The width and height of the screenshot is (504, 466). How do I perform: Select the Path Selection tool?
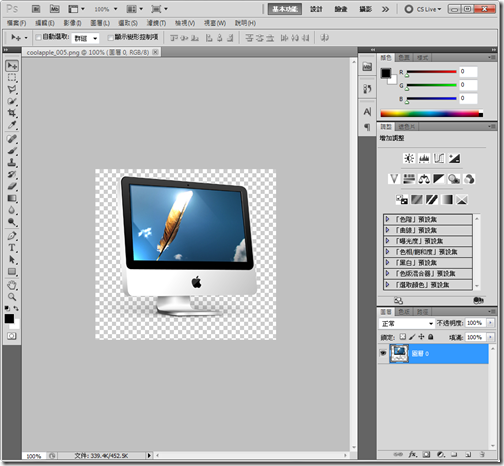12,259
